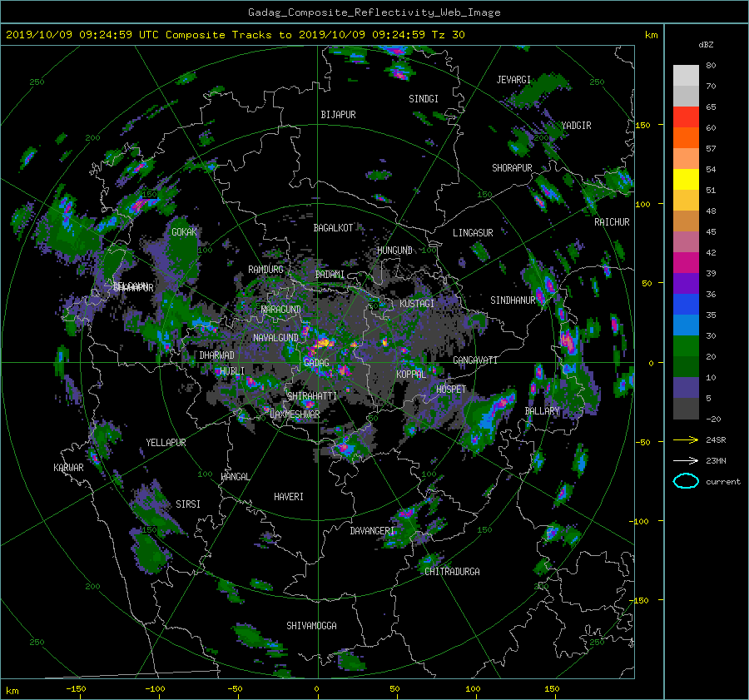This screenshot has height=700, width=749.
Task: Click the HANGAL city label
Action: 235,477
